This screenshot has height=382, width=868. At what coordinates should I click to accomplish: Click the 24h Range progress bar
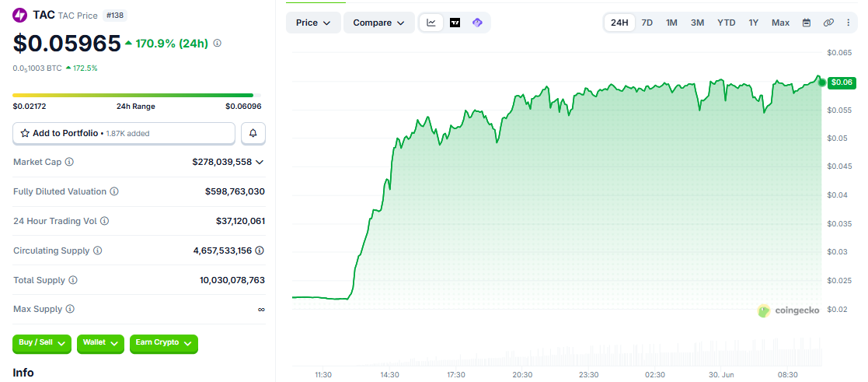[x=137, y=96]
